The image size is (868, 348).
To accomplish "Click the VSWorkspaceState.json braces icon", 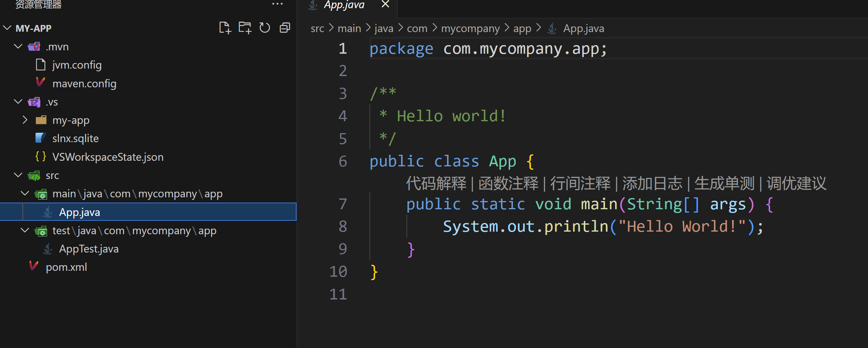I will (x=40, y=156).
